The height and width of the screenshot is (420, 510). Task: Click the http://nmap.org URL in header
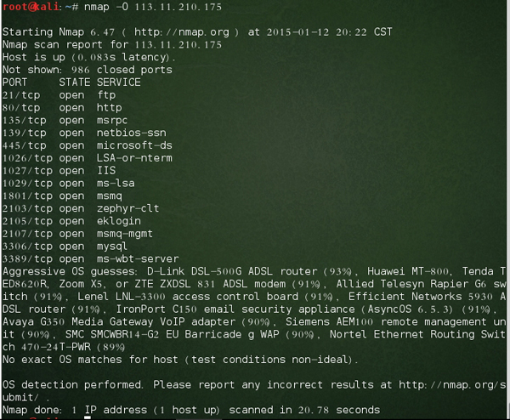click(182, 31)
